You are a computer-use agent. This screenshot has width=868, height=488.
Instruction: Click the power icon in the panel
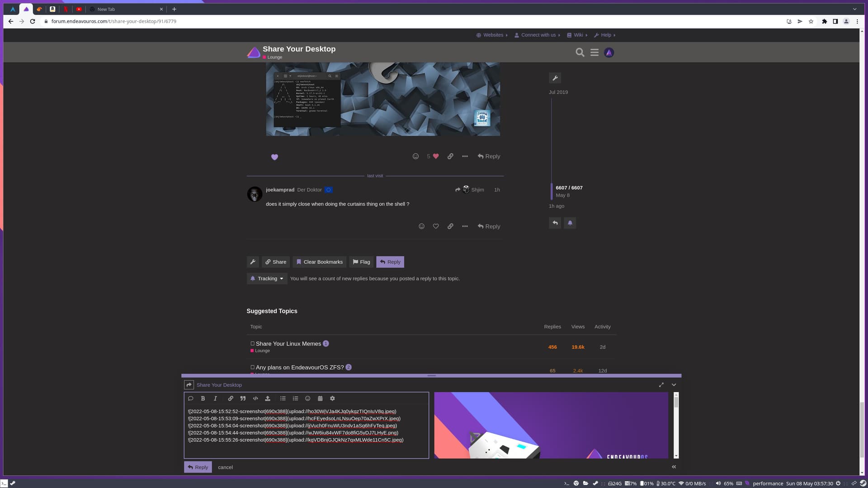(x=838, y=483)
